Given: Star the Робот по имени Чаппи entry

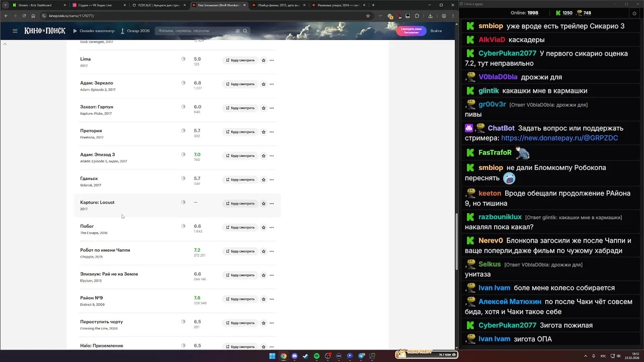Looking at the screenshot, I should click(263, 251).
